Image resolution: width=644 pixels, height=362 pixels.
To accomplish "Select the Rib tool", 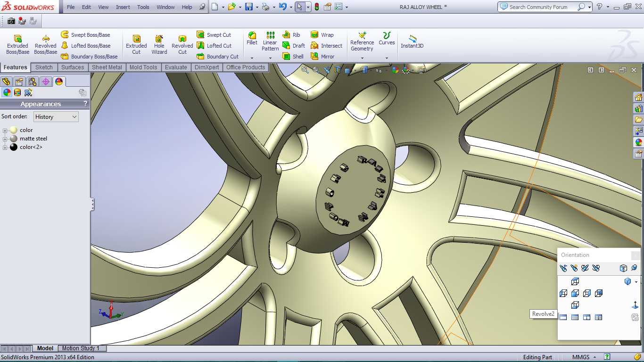I will tap(291, 35).
